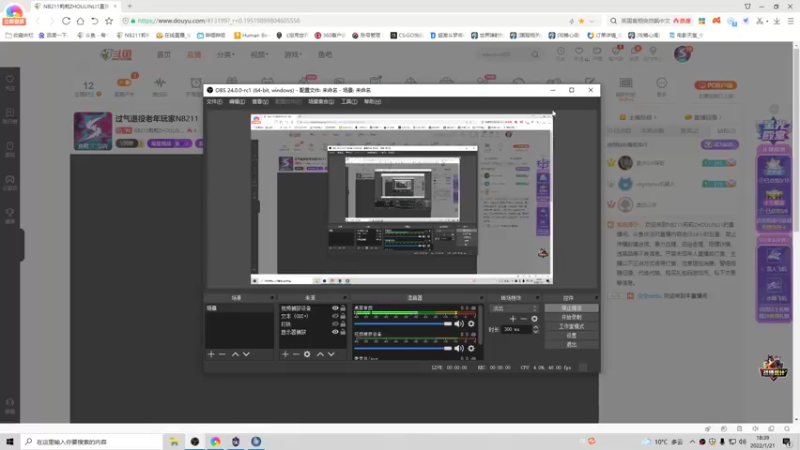Viewport: 800px width, 450px height.
Task: Open Douyu user avatar in site header
Action: click(683, 54)
